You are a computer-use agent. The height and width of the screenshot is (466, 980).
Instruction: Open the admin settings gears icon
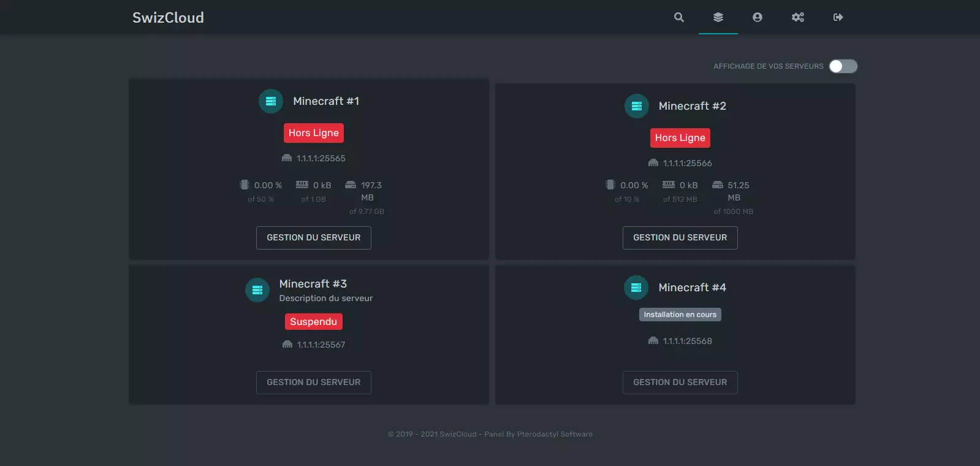(797, 17)
